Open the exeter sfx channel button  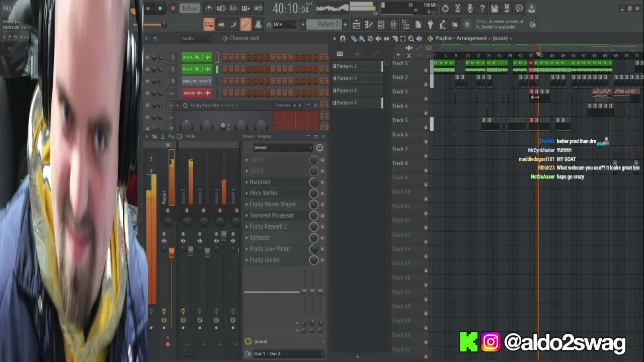[x=197, y=93]
